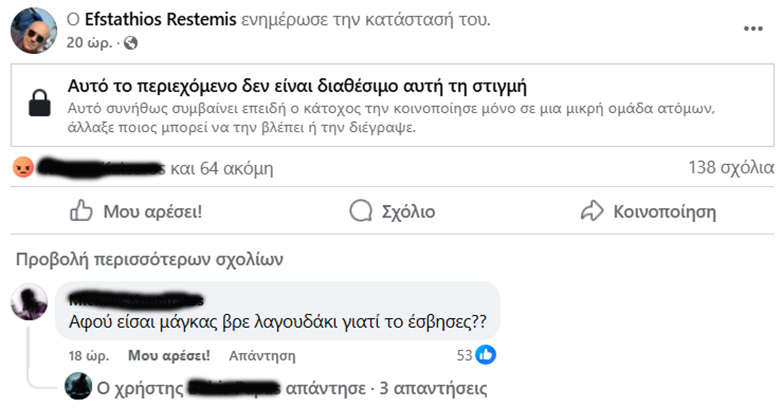Show the list of και 64 ακόμη reactors

(x=222, y=167)
